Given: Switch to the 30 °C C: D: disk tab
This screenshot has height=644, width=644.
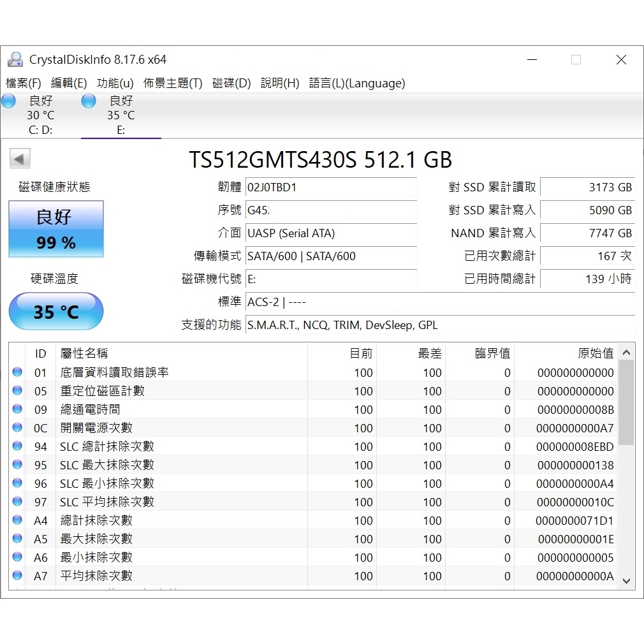Looking at the screenshot, I should point(41,115).
